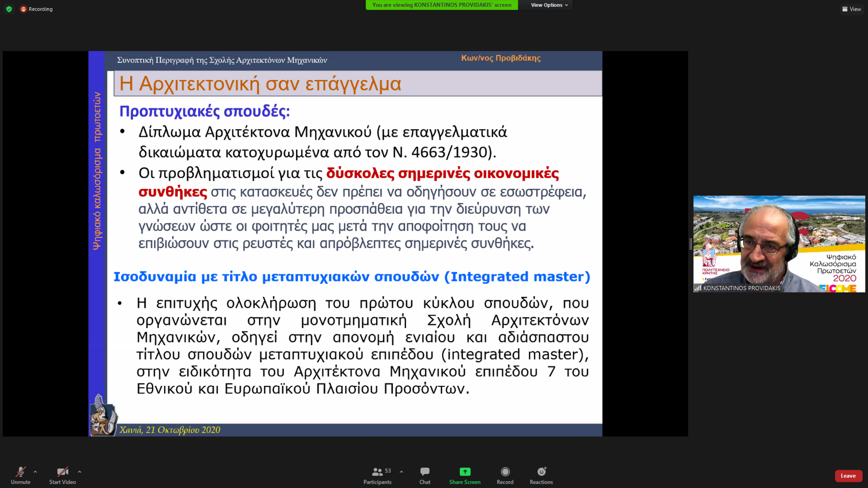Unmute the microphone

(20, 475)
